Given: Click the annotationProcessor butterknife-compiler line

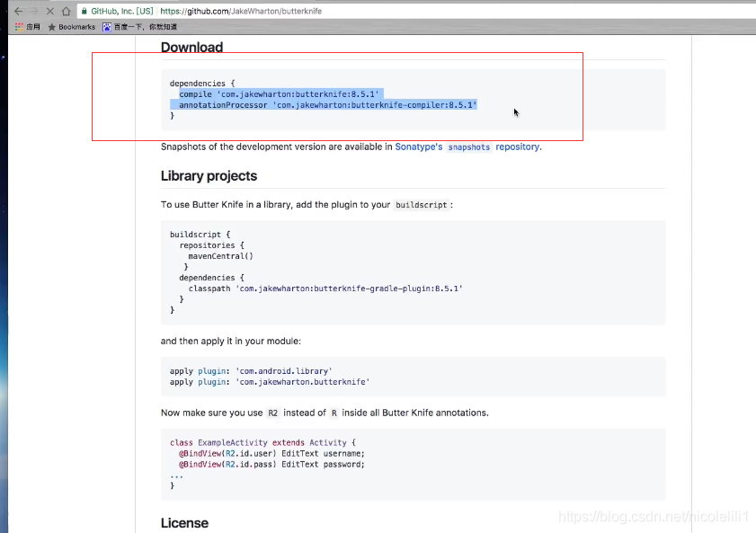Looking at the screenshot, I should click(328, 104).
